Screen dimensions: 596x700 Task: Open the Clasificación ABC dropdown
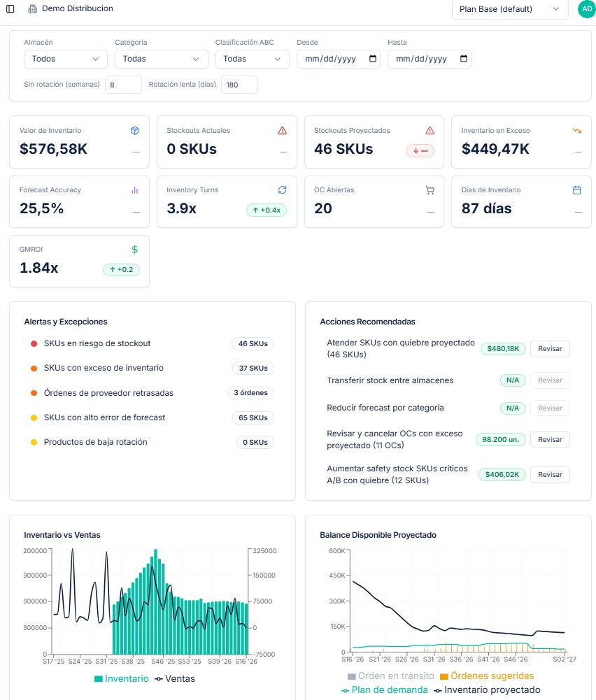click(253, 59)
